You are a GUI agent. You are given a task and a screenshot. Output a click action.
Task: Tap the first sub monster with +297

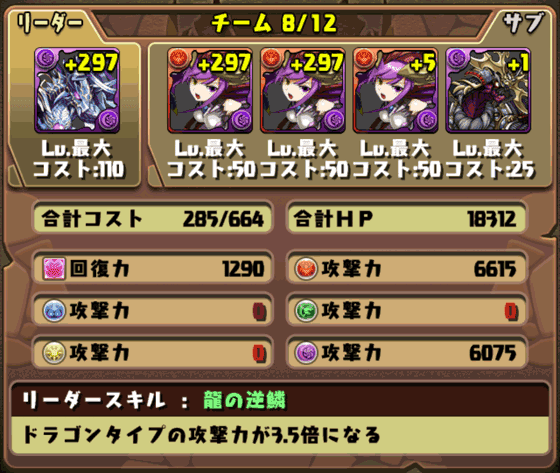pos(210,90)
